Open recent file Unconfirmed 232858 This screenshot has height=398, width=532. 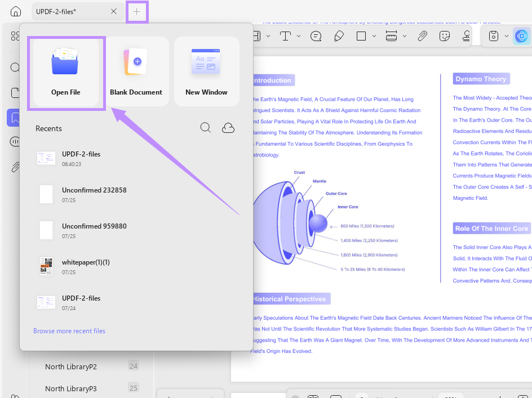(136, 194)
